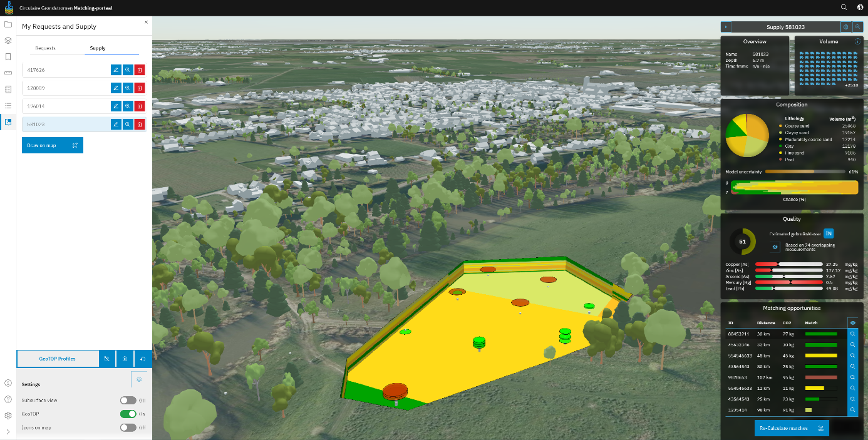Click the Copper concentration slider bar
The height and width of the screenshot is (440, 868).
click(789, 265)
